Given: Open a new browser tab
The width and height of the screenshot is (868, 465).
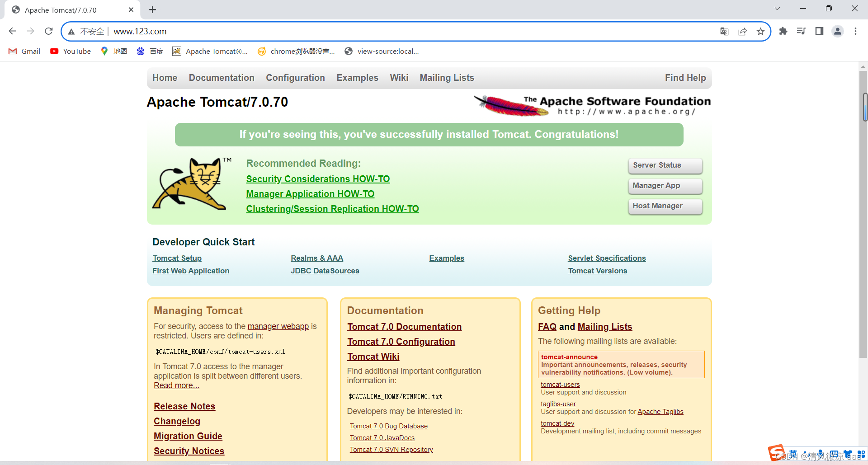Looking at the screenshot, I should [x=152, y=9].
